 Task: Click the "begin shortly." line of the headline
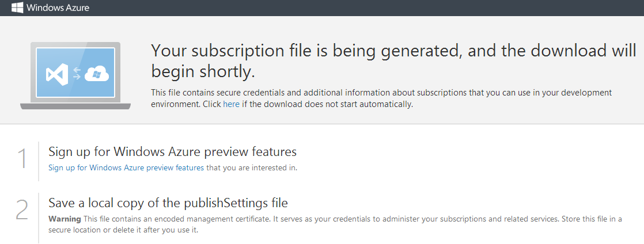[x=203, y=71]
